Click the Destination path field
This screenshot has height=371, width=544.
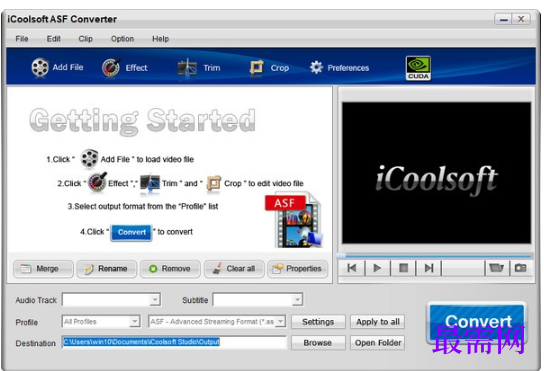[174, 342]
